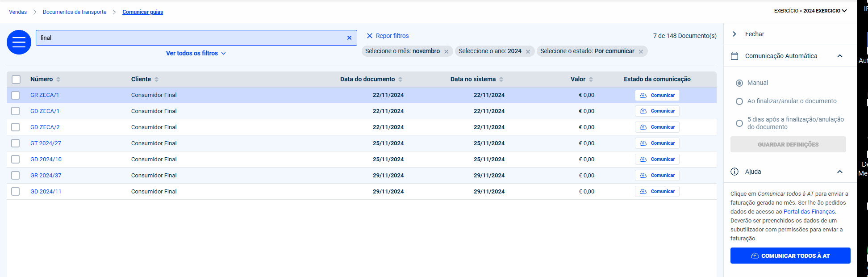Image resolution: width=868 pixels, height=277 pixels.
Task: Toggle the select-all checkbox in table header
Action: click(16, 80)
